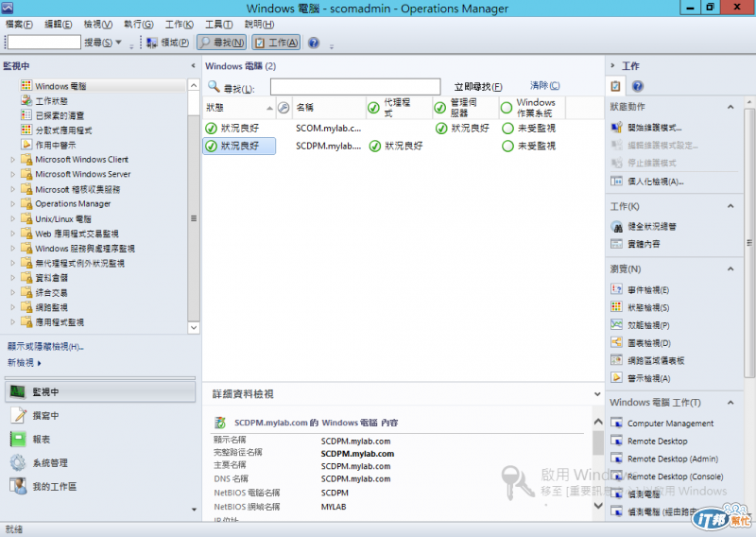Expand 網路監視 folder
The width and height of the screenshot is (756, 537).
[x=13, y=307]
